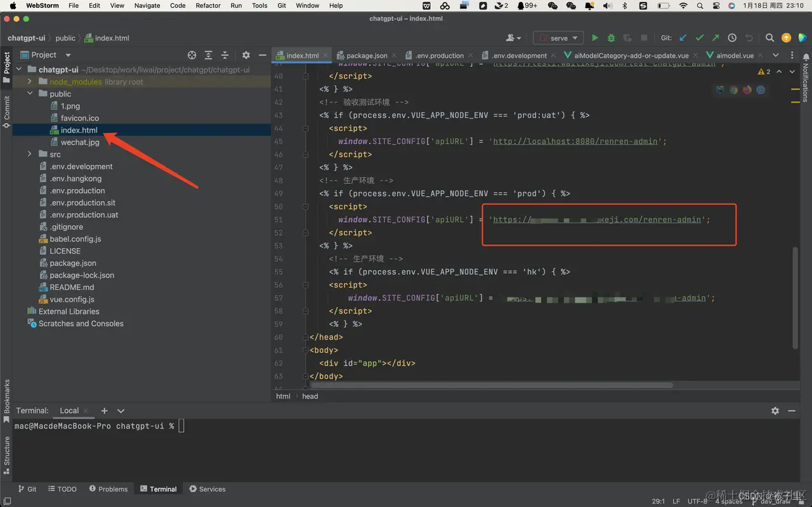Open the Navigate menu

click(147, 6)
